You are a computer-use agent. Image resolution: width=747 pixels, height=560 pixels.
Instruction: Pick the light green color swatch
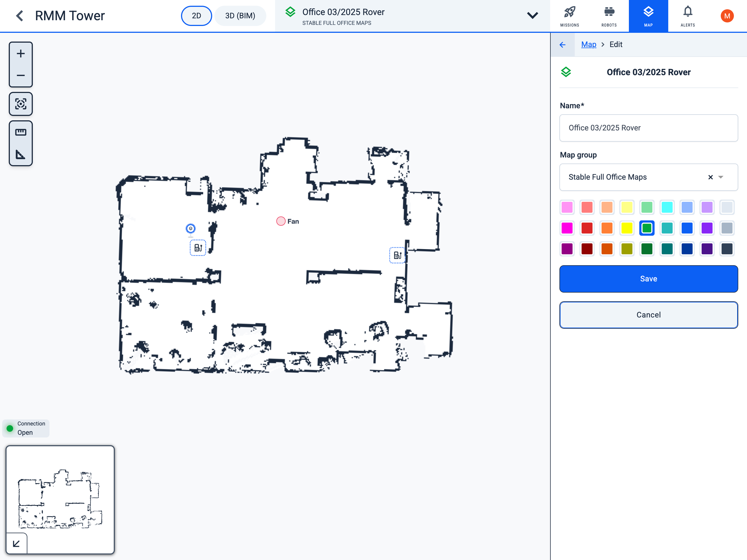[647, 207]
